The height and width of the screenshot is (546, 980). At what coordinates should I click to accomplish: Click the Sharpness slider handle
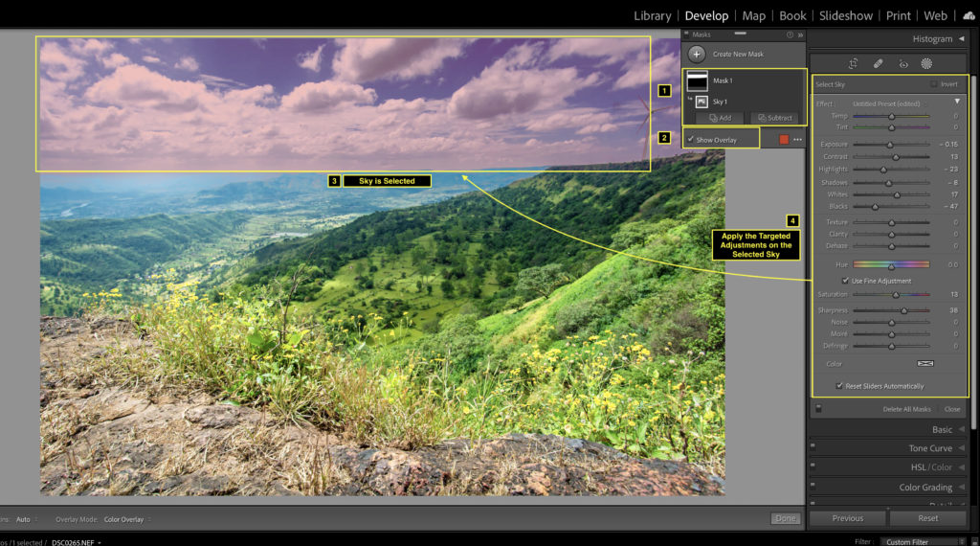[903, 311]
